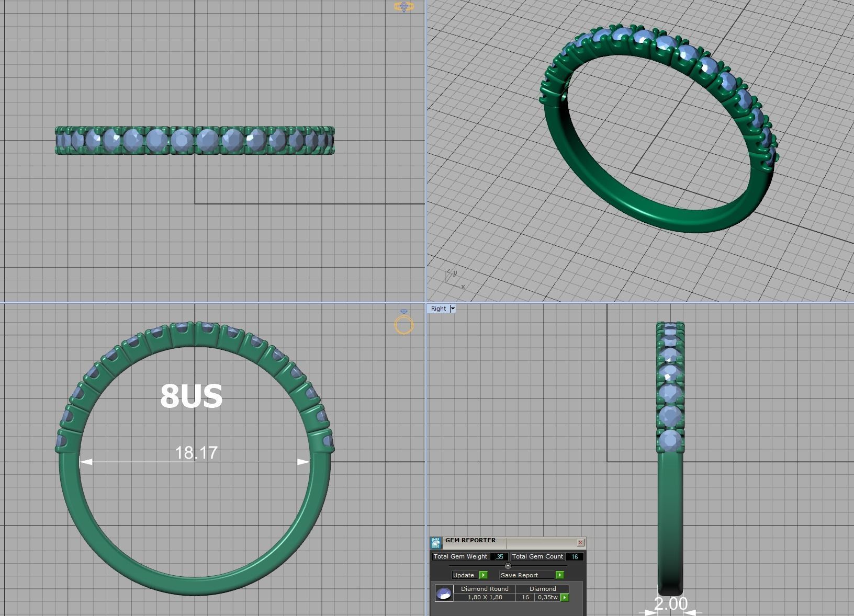
Task: Open the Right viewport dropdown arrow
Action: (453, 309)
